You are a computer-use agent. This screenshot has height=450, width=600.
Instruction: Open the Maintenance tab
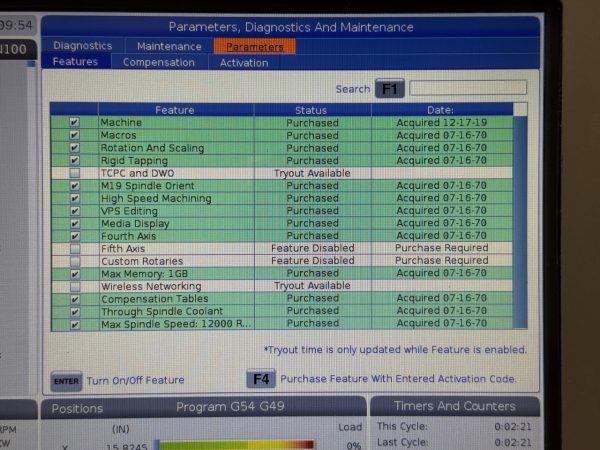point(169,46)
